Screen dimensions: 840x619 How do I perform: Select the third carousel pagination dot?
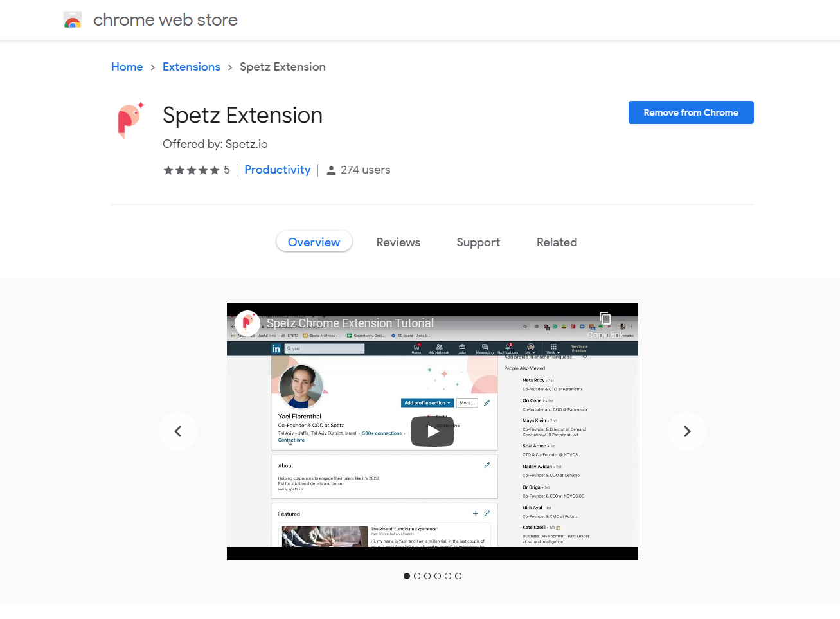(427, 576)
